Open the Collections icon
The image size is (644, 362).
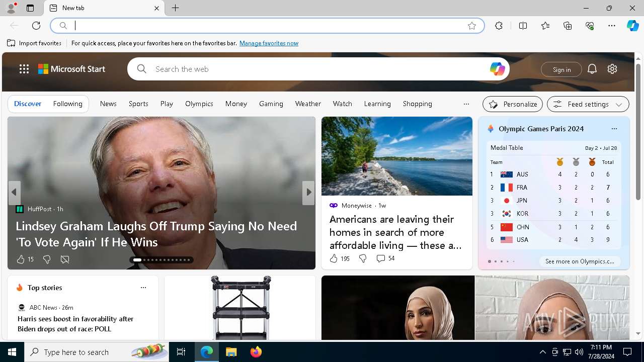568,26
